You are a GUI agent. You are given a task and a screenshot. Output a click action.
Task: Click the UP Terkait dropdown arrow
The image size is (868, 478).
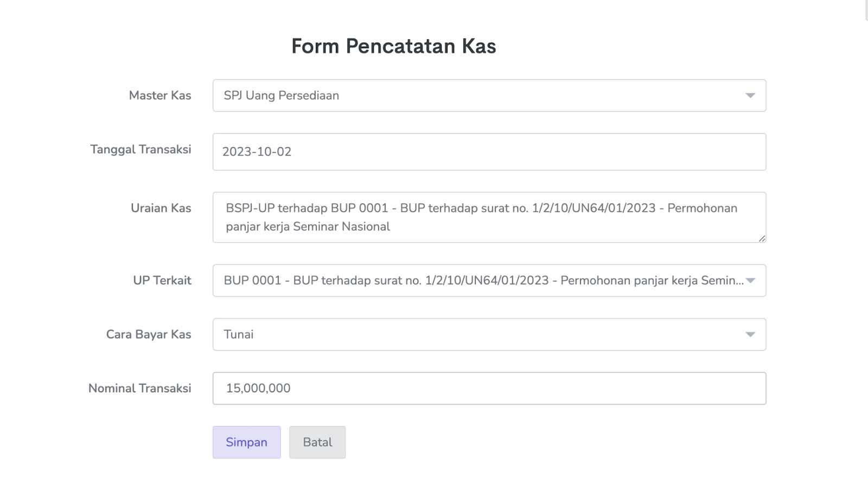[x=750, y=281]
